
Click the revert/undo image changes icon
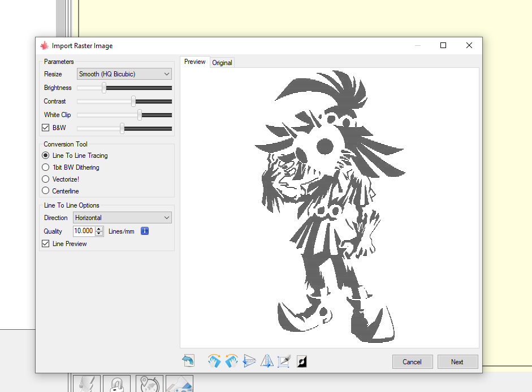click(x=188, y=361)
